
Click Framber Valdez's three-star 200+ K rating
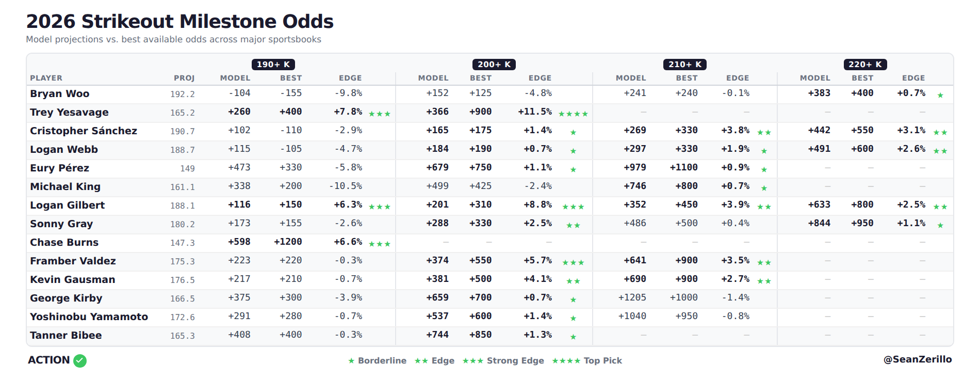(573, 263)
